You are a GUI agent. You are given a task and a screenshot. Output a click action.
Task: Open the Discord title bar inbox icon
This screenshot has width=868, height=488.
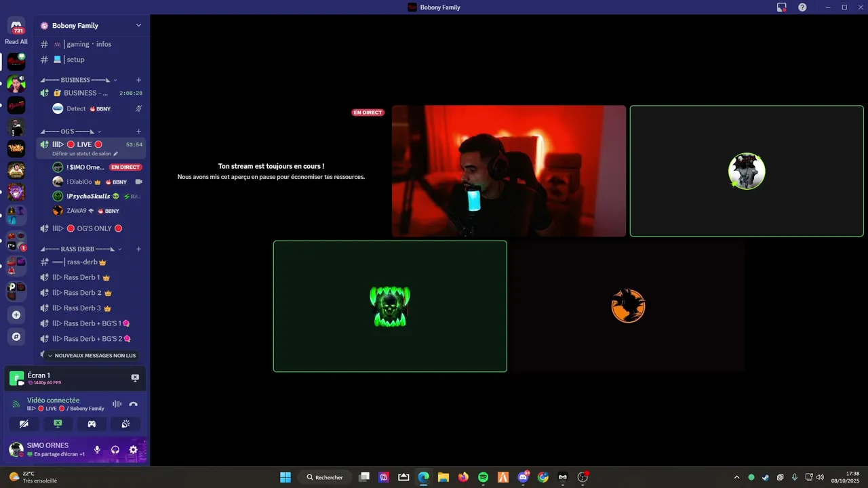782,7
